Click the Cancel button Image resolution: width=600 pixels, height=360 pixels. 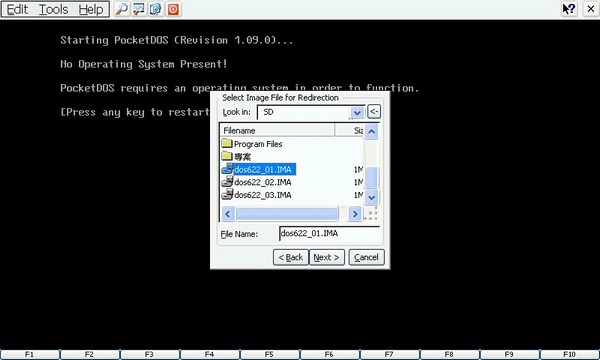click(366, 257)
